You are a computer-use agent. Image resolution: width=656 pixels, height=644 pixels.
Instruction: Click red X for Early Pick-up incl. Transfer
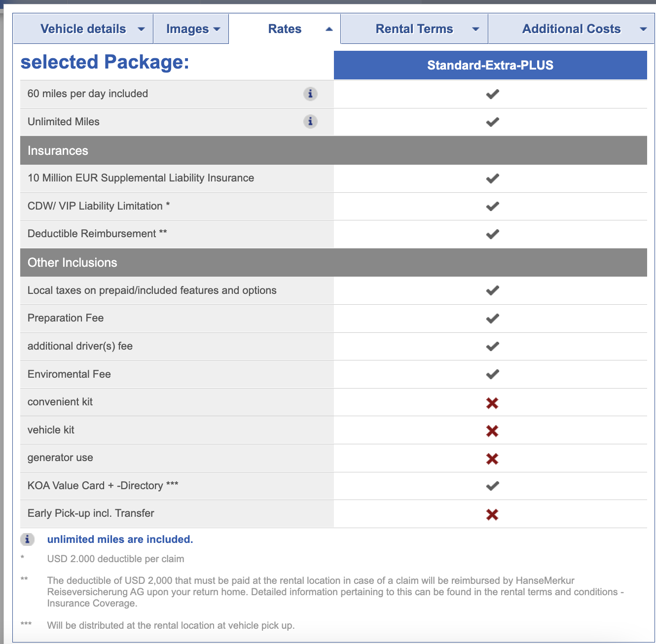pos(492,514)
